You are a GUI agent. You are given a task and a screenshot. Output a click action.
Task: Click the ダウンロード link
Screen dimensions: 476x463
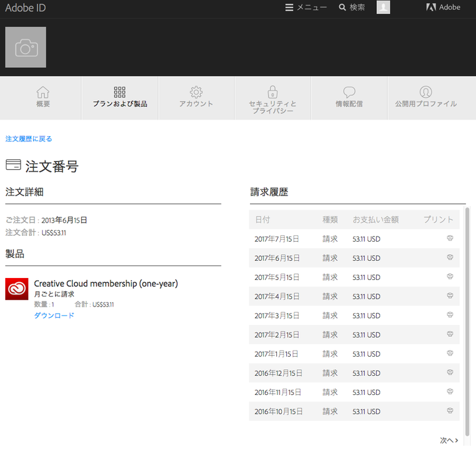(x=54, y=315)
